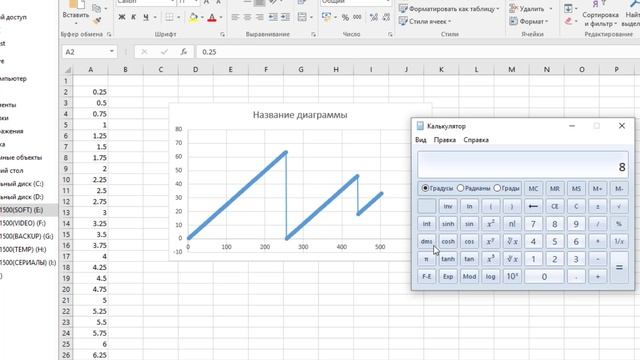Confirm formula entry with the check icon
The image size is (640, 360).
pos(164,52)
